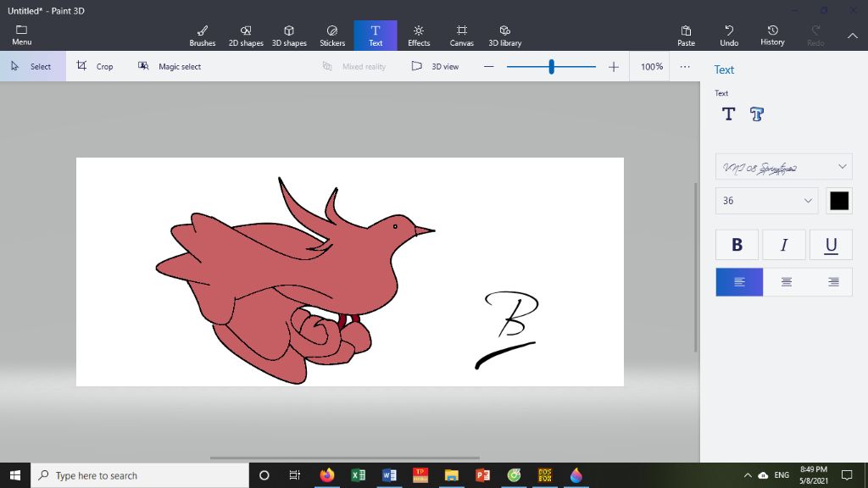This screenshot has width=868, height=488.
Task: Open the Stickers panel
Action: click(332, 36)
